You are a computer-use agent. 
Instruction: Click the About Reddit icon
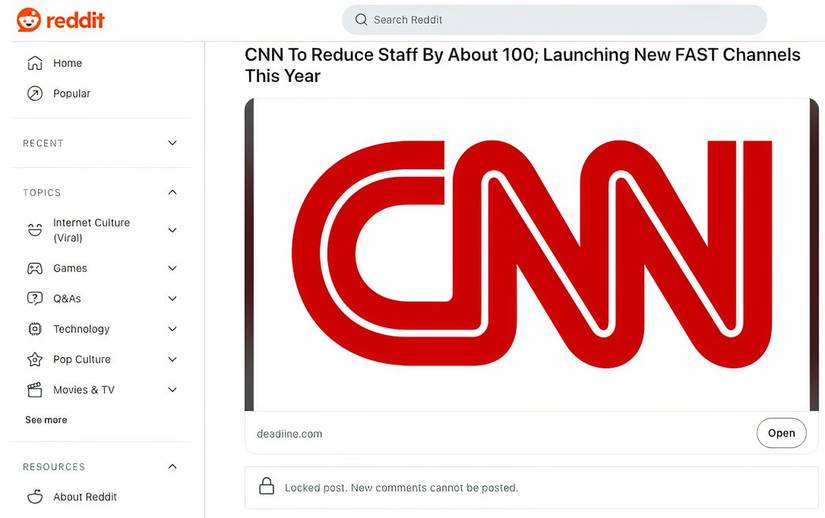(x=35, y=497)
